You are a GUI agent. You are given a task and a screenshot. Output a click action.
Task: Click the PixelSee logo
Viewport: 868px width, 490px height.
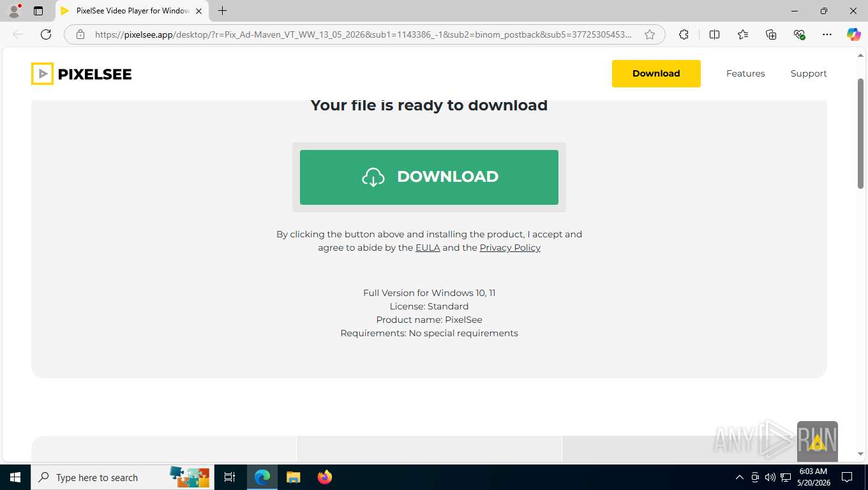(x=82, y=74)
